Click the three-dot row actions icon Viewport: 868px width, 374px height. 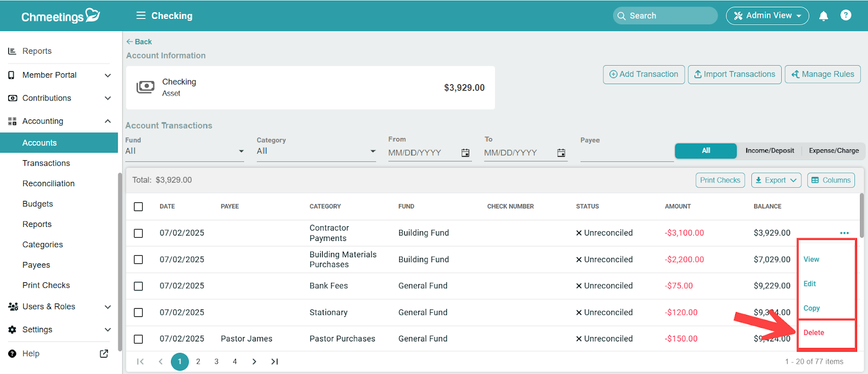pos(844,233)
